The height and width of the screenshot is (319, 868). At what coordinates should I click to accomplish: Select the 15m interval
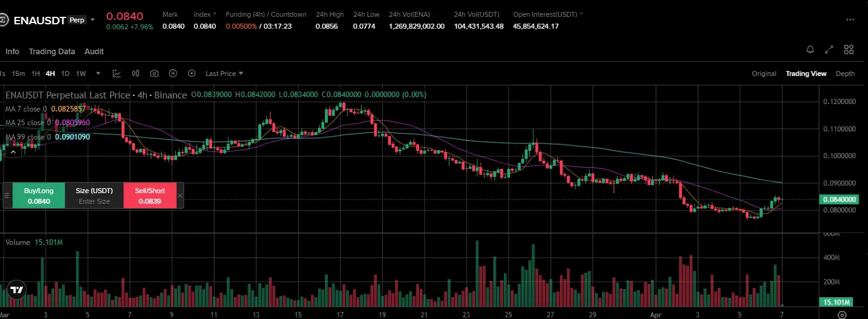(18, 74)
